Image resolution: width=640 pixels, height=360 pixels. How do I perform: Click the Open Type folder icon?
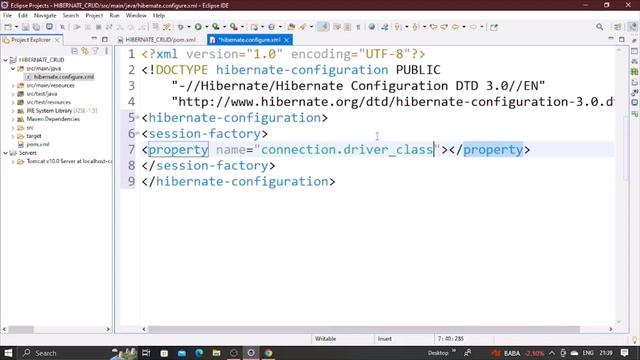pos(291,27)
